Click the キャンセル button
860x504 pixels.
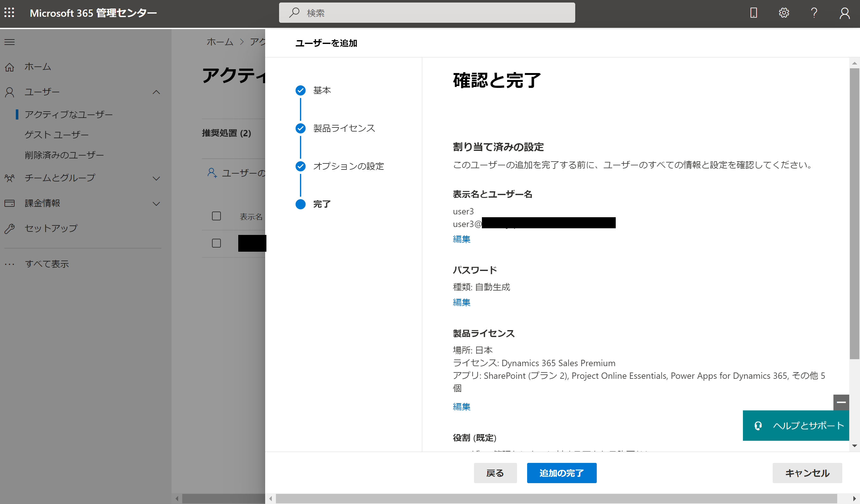pos(807,473)
